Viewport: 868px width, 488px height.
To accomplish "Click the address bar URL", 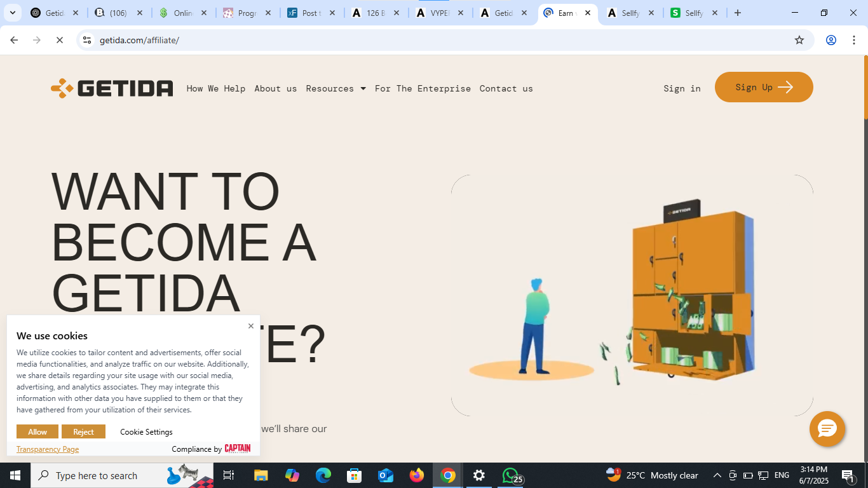I will (x=139, y=40).
